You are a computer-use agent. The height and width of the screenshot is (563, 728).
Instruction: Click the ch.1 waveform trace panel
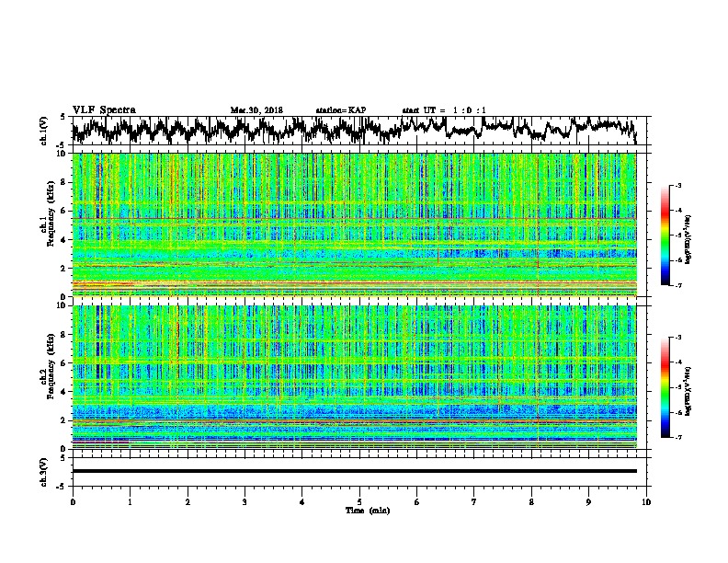[x=358, y=131]
